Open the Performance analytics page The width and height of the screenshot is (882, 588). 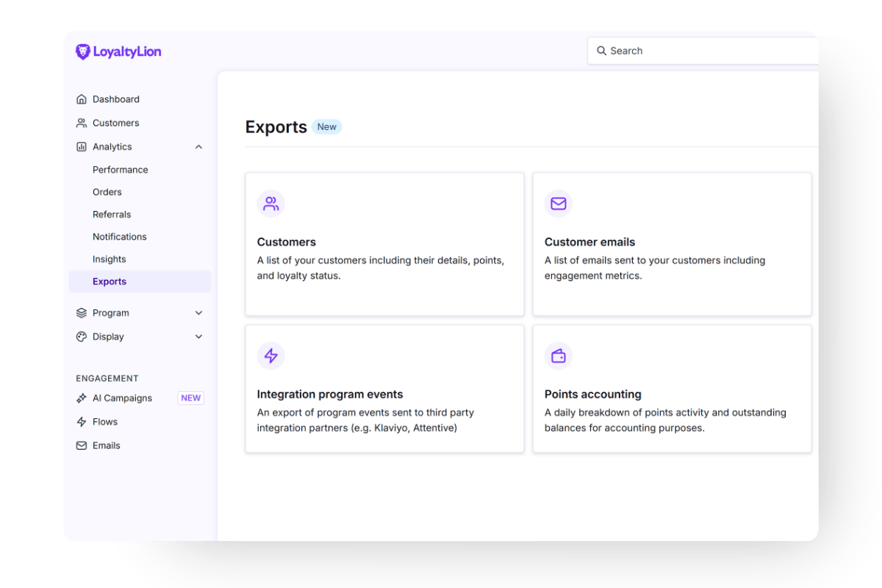coord(120,169)
